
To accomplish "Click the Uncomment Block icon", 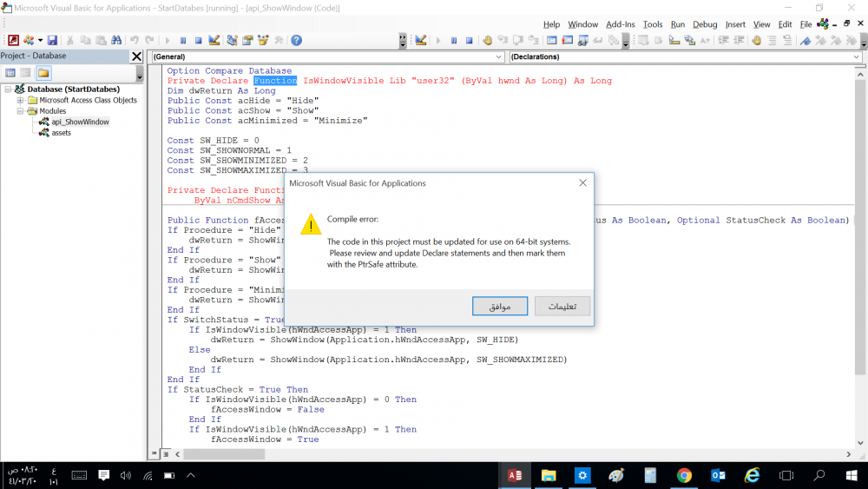I will [787, 41].
